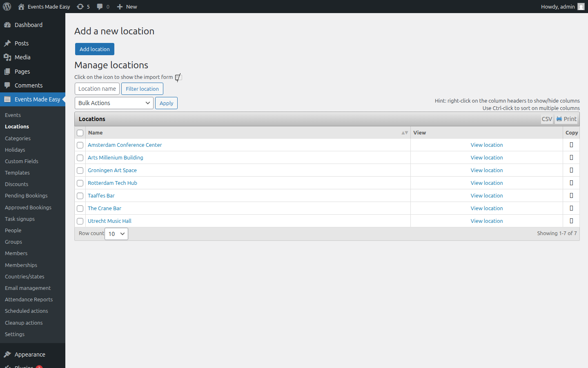Open the Row count dropdown
The image size is (588, 368).
[x=116, y=233]
